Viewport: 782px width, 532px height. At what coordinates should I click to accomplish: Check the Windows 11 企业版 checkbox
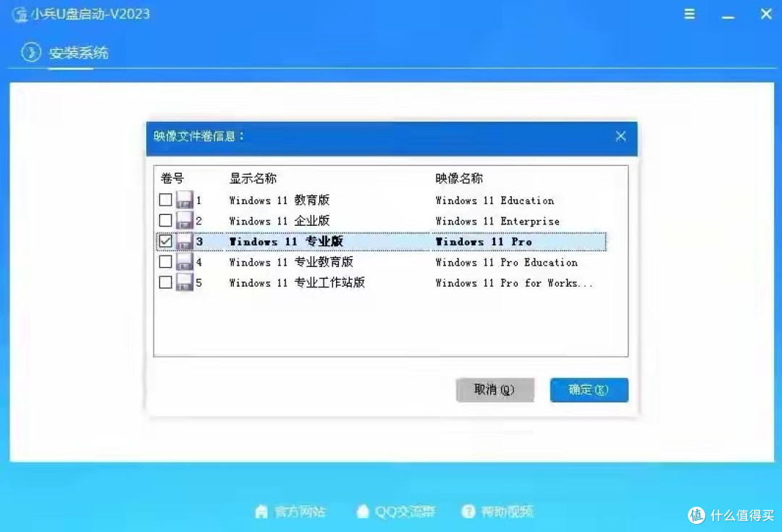[x=165, y=220]
